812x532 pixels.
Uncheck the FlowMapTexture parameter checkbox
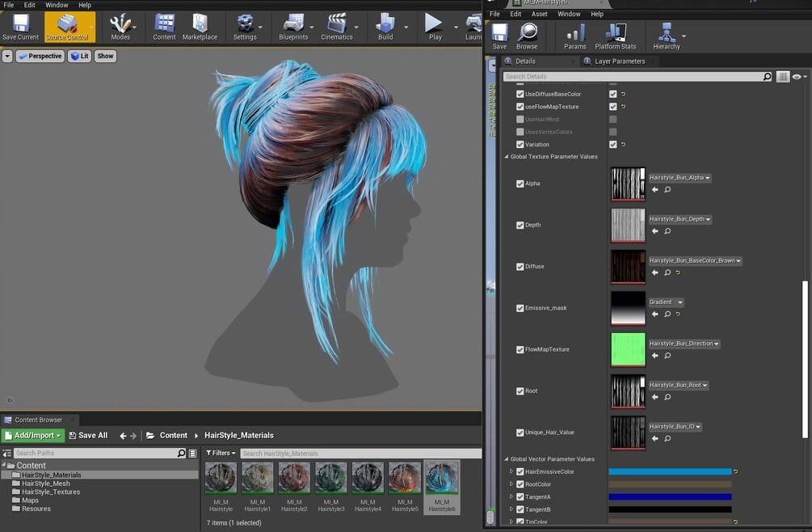click(520, 350)
